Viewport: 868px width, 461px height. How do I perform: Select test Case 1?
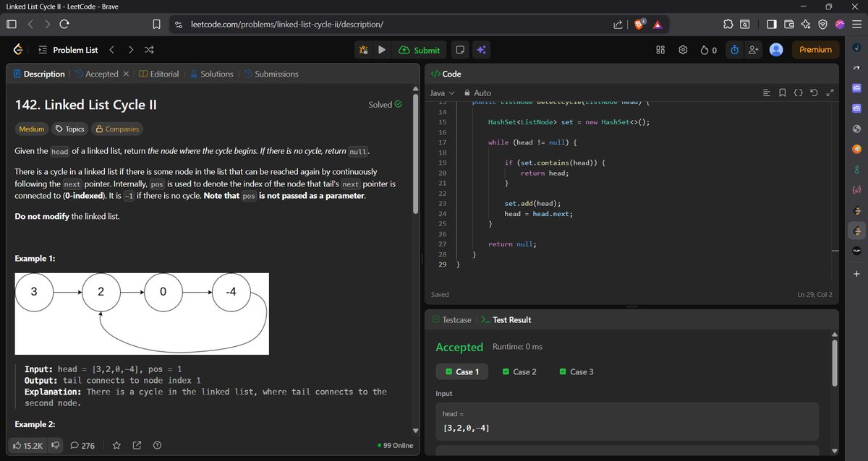461,371
